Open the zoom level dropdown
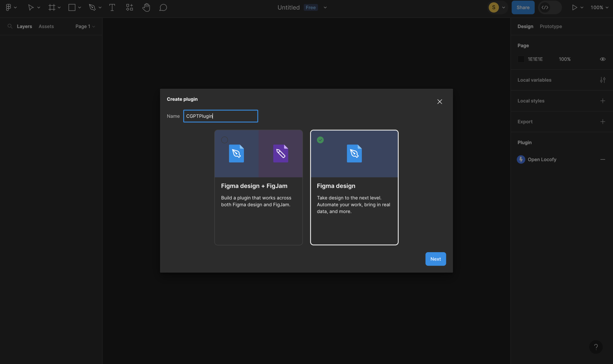This screenshot has width=613, height=364. pyautogui.click(x=599, y=7)
